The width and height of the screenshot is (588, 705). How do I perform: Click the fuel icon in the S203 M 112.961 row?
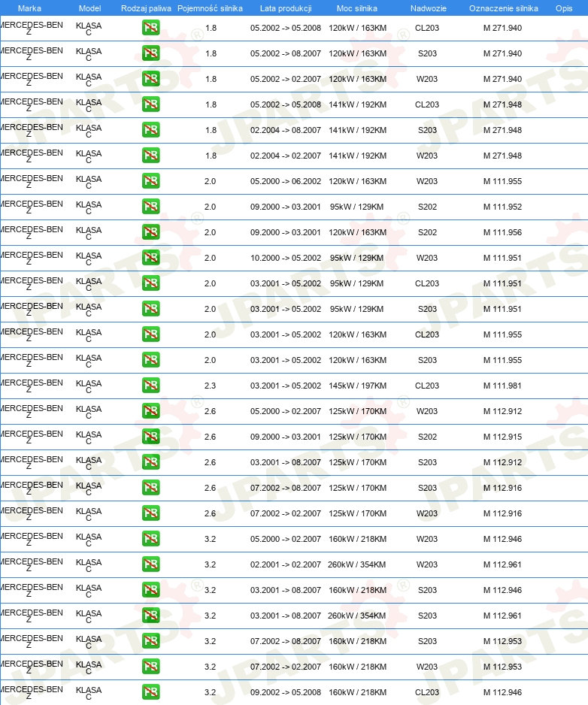click(x=150, y=616)
